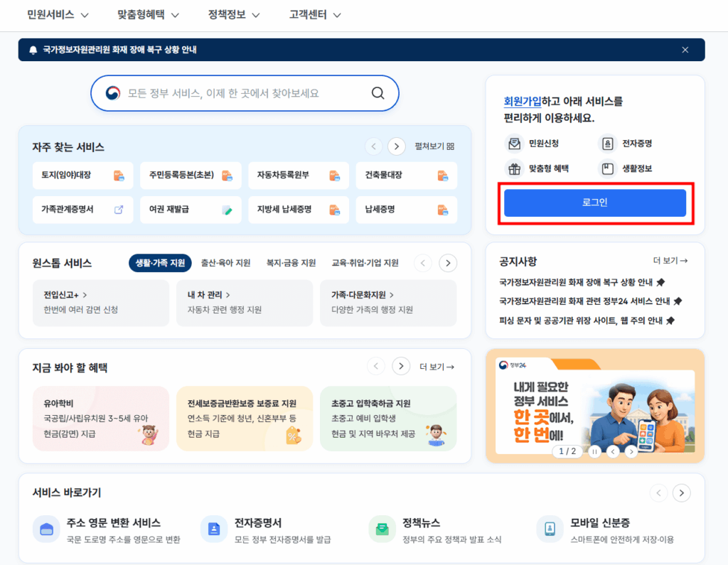Show next promotional banner slide
The height and width of the screenshot is (565, 728).
pos(631,451)
